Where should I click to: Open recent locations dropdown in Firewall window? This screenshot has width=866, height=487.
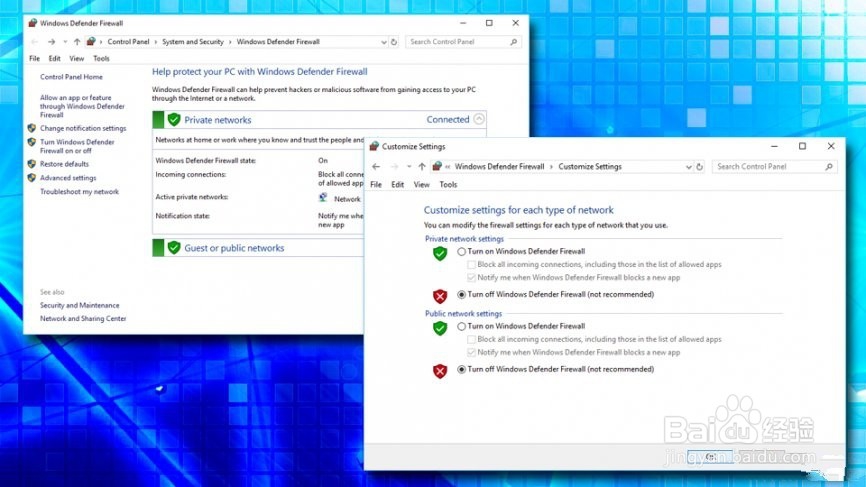pyautogui.click(x=65, y=42)
